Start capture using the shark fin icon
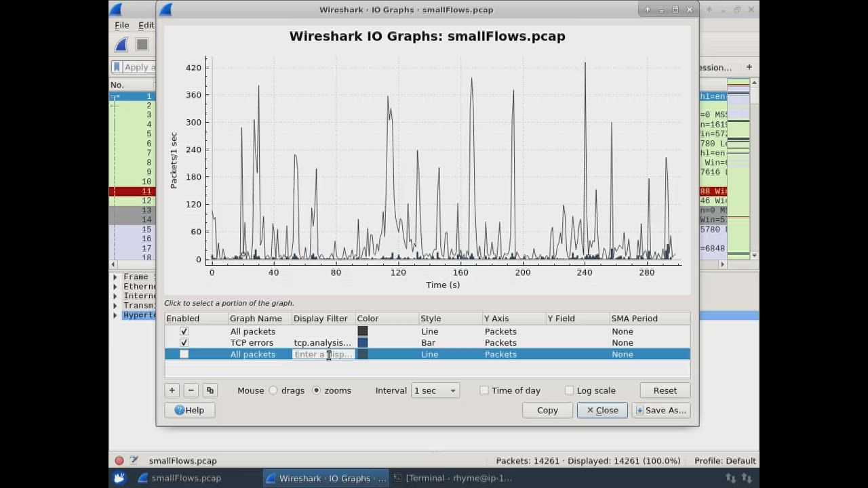Image resolution: width=868 pixels, height=488 pixels. (121, 45)
